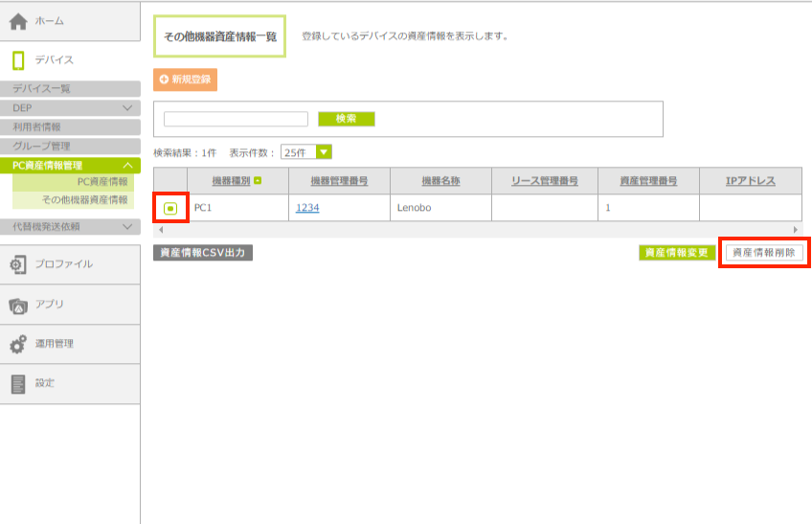This screenshot has height=524, width=812.
Task: Click the Device phone icon
Action: point(17,60)
